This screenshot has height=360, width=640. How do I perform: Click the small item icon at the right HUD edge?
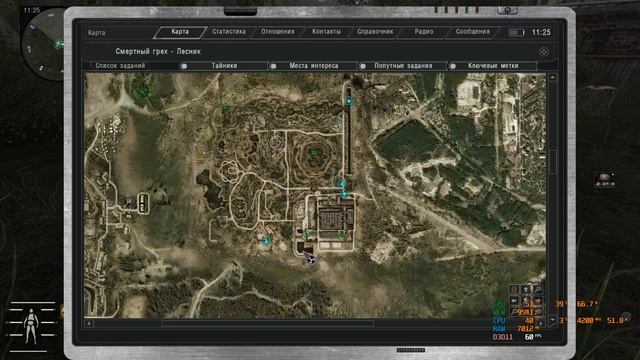point(605,180)
